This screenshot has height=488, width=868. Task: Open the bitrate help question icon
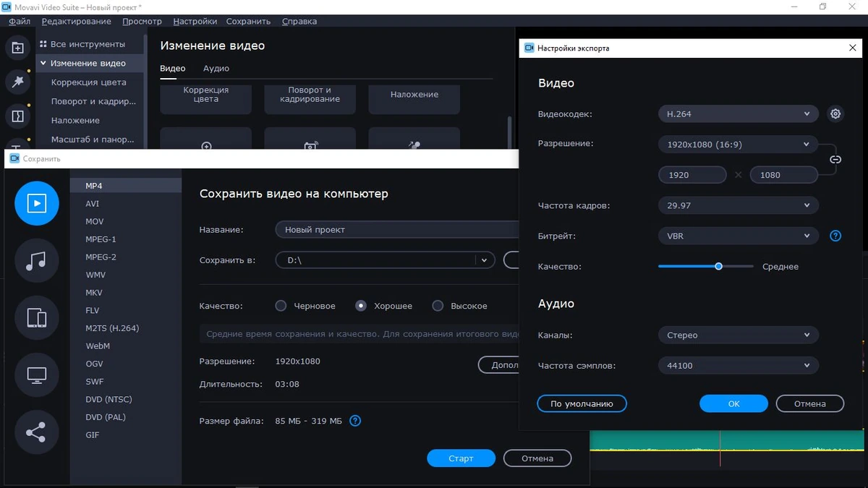coord(835,236)
